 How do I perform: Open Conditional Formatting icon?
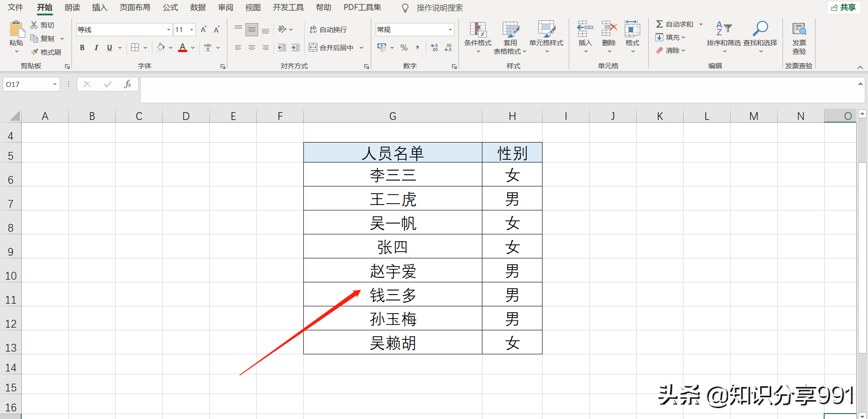coord(478,29)
